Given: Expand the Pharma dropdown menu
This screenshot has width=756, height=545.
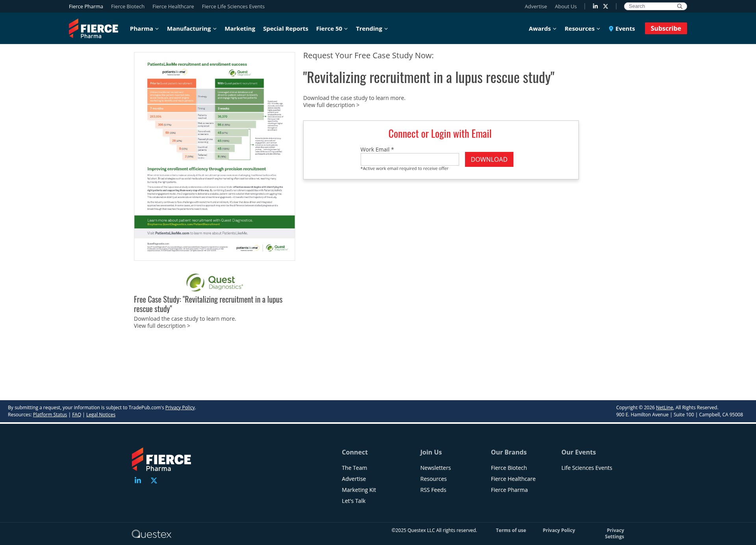Looking at the screenshot, I should 144,29.
